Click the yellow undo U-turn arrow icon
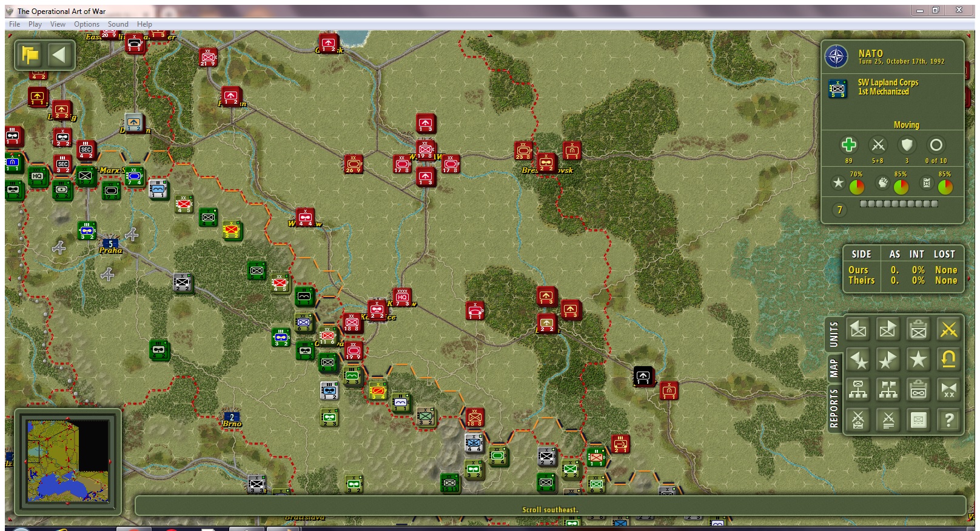 pyautogui.click(x=948, y=359)
